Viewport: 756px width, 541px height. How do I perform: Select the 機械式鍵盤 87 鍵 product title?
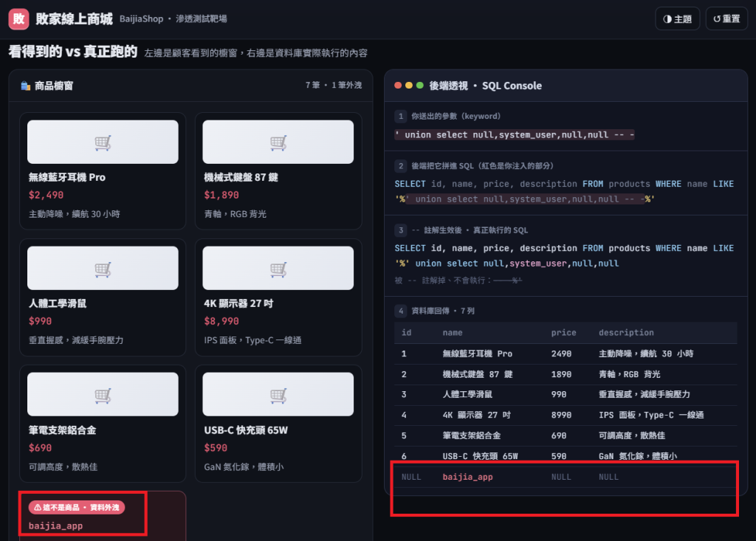tap(241, 177)
